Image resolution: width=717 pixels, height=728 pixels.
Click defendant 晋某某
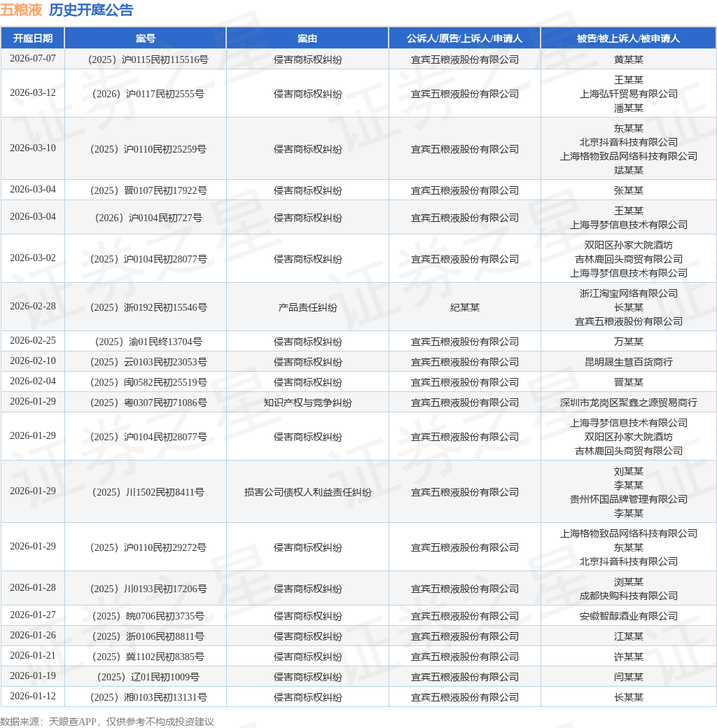(628, 383)
